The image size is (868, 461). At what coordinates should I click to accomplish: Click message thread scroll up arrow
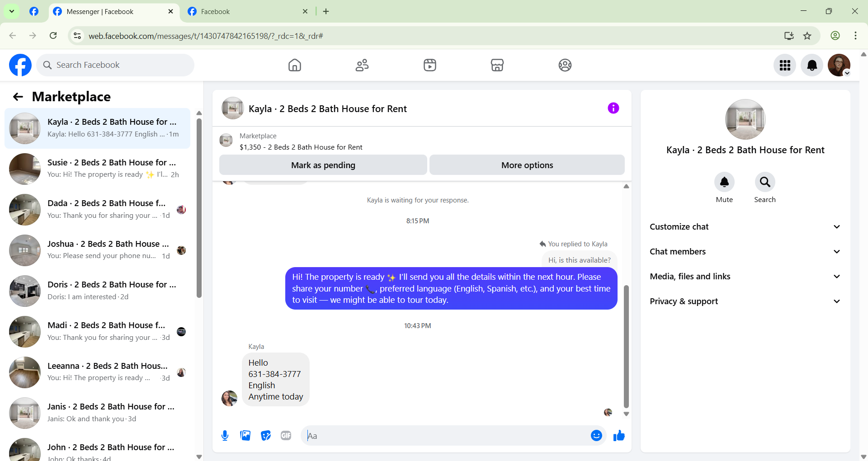click(x=626, y=186)
